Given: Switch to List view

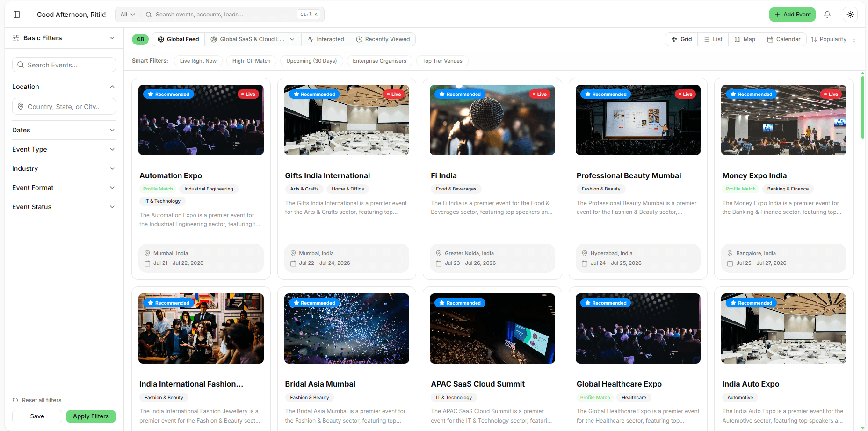Looking at the screenshot, I should [x=713, y=39].
